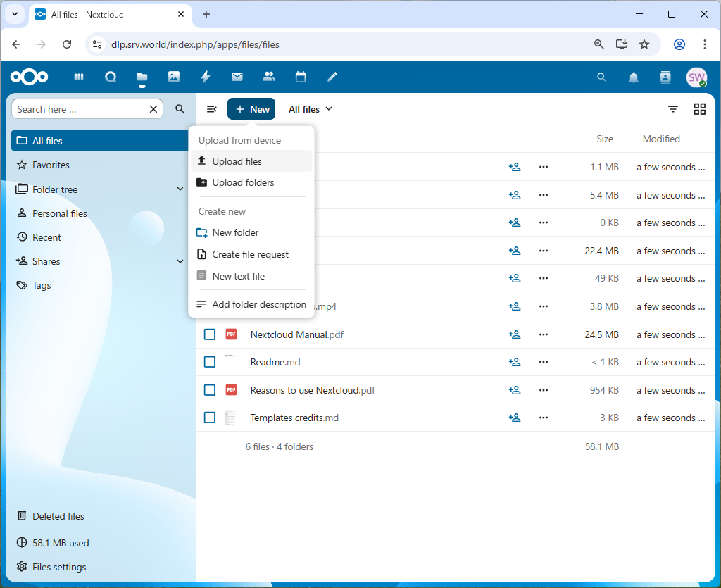Expand the Shares chevron
The width and height of the screenshot is (721, 588).
(x=180, y=261)
